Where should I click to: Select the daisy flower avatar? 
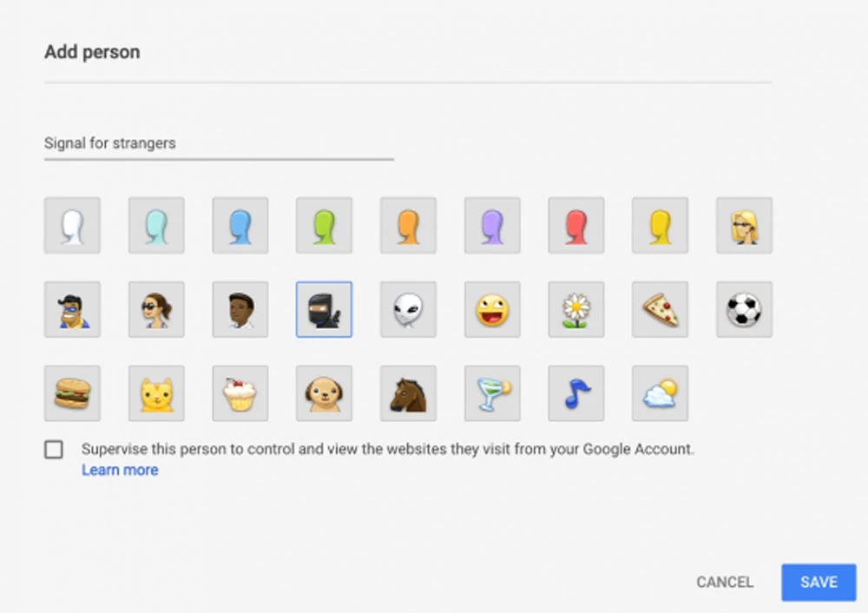pos(576,309)
